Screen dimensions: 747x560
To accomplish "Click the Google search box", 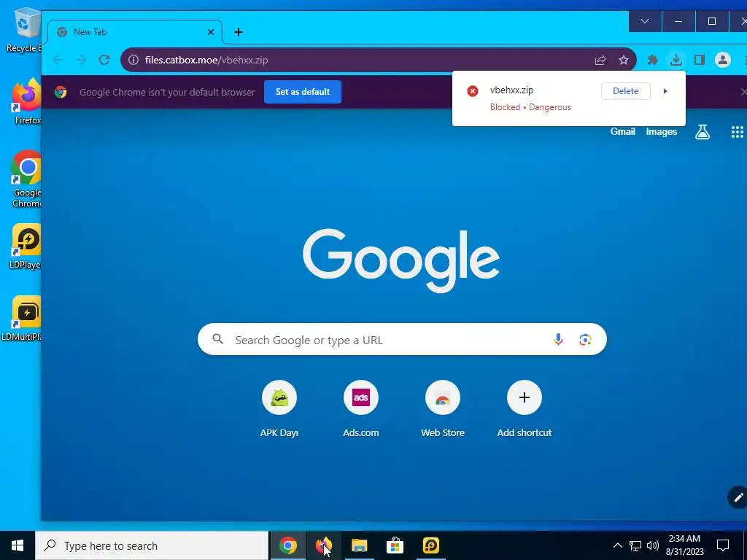I will point(402,340).
